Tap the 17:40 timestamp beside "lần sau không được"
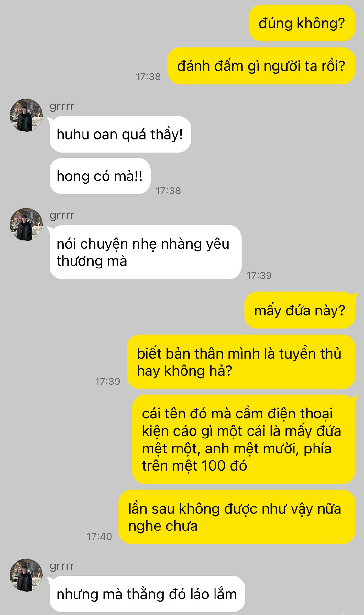The width and height of the screenshot is (364, 615). tap(99, 537)
